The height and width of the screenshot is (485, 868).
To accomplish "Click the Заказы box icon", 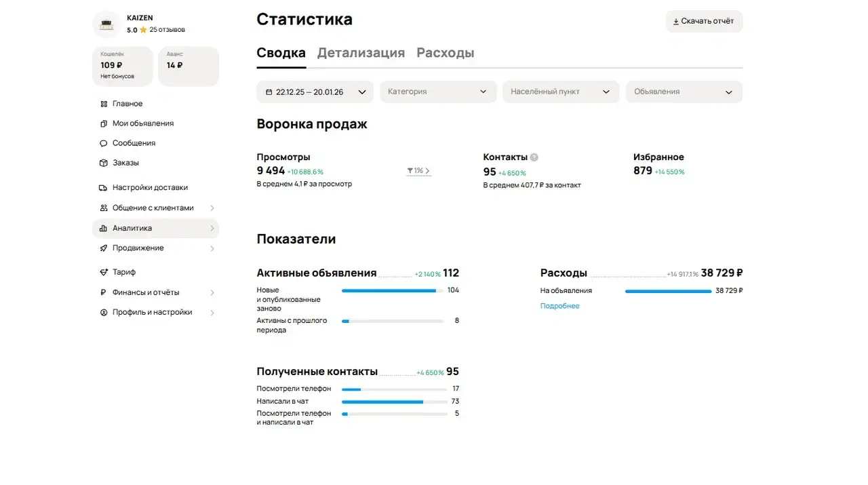I will point(104,163).
